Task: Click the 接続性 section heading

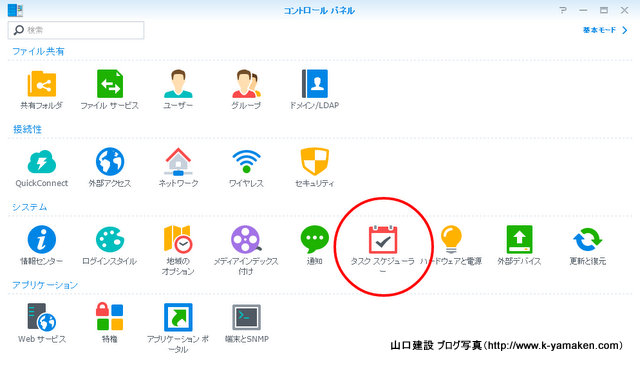Action: click(x=27, y=129)
